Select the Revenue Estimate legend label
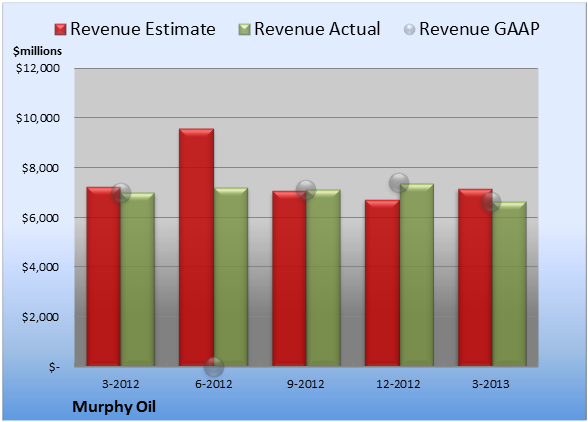Screen dimensions: 588x422 [x=143, y=29]
